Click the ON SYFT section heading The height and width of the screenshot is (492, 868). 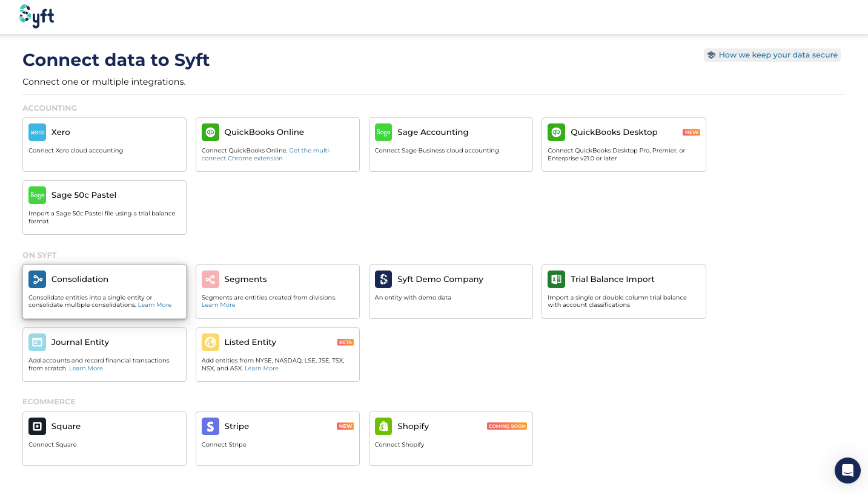coord(39,255)
